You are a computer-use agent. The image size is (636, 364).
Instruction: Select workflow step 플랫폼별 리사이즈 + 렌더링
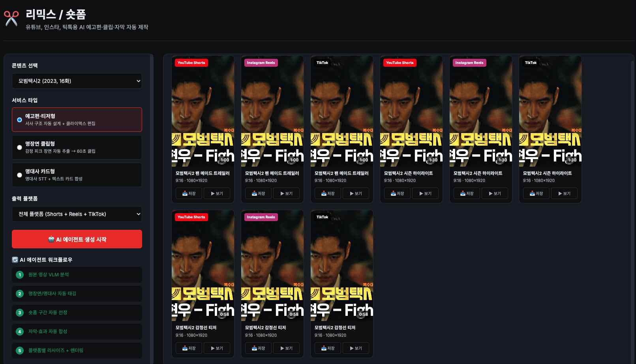click(x=77, y=351)
